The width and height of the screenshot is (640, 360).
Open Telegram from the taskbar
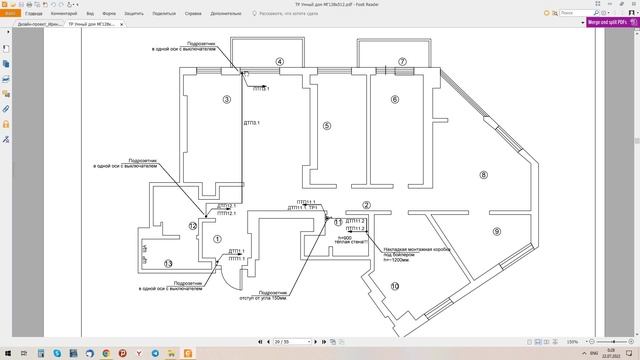click(x=155, y=353)
